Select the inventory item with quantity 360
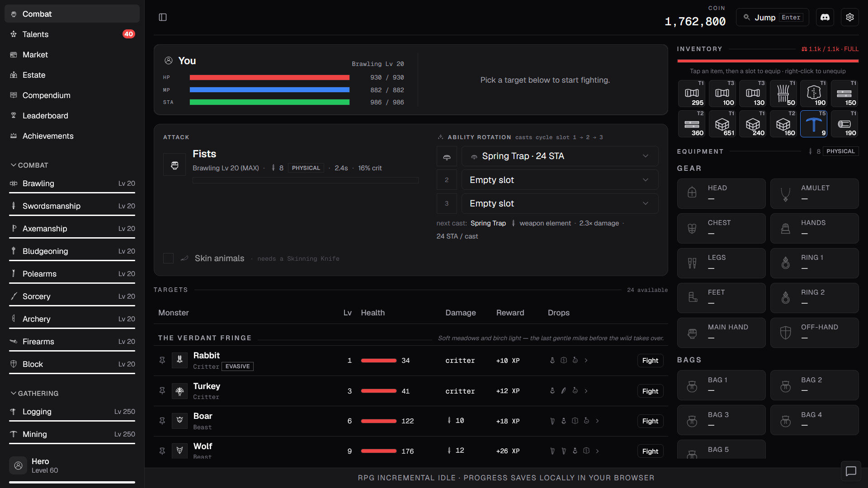 pyautogui.click(x=691, y=124)
